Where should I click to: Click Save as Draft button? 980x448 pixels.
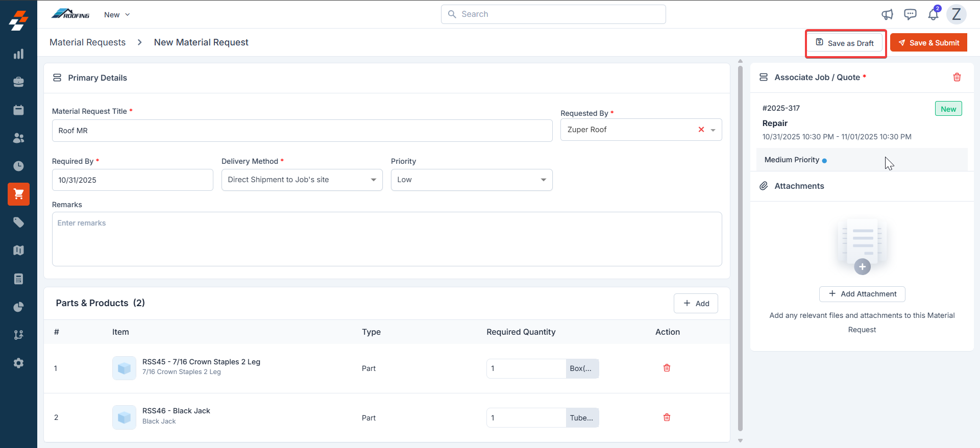[845, 43]
